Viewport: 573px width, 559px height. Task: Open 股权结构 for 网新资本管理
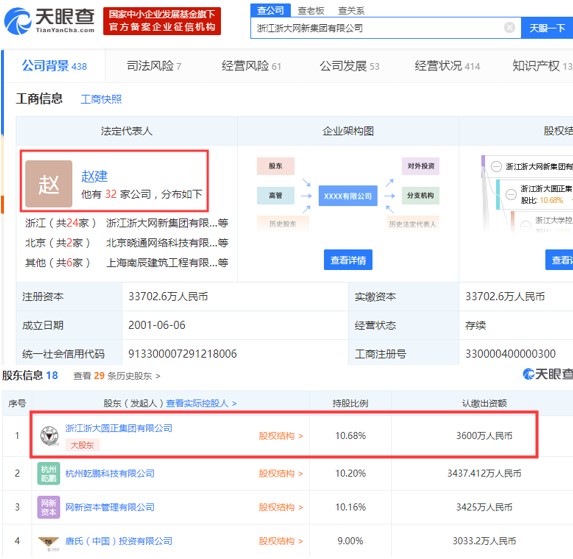(281, 507)
